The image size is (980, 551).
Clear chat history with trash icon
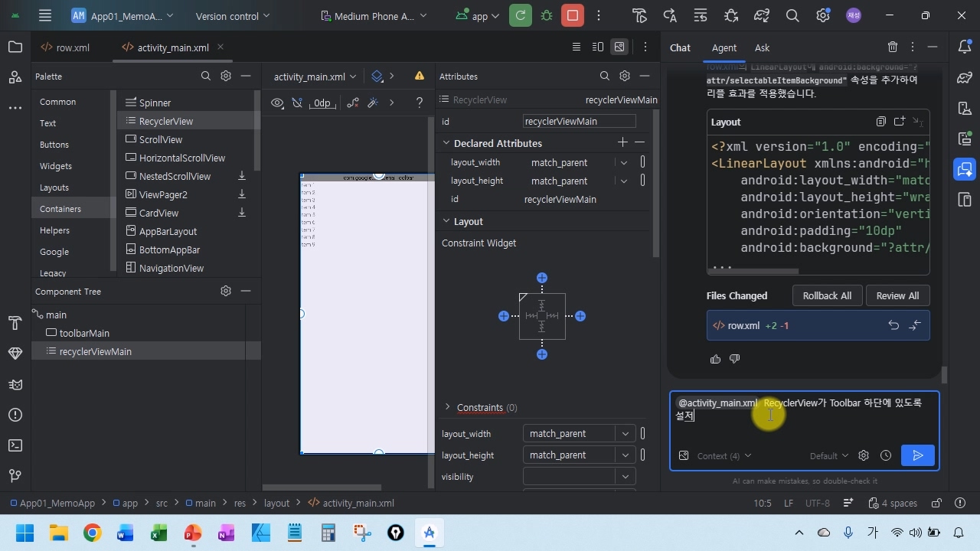[x=893, y=47]
